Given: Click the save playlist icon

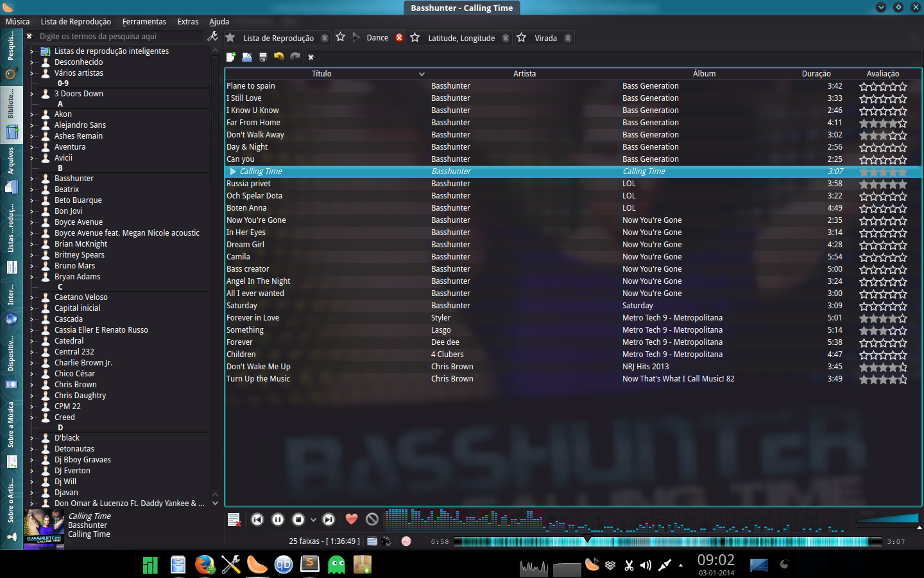Looking at the screenshot, I should (263, 57).
